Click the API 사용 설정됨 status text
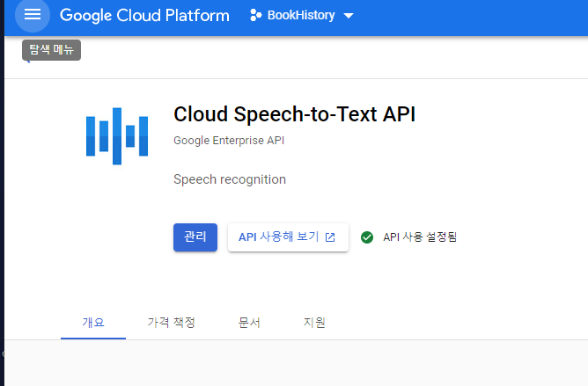The image size is (588, 386). pyautogui.click(x=420, y=237)
